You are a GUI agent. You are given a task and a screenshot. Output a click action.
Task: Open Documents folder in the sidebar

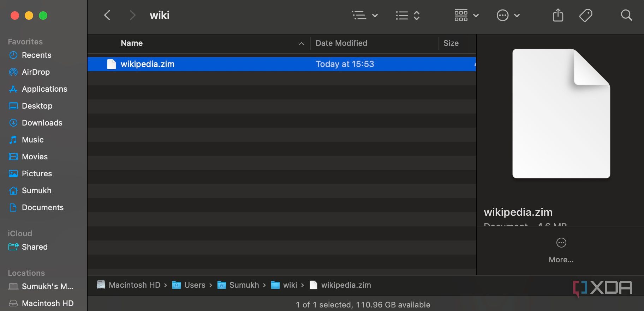[x=43, y=207]
